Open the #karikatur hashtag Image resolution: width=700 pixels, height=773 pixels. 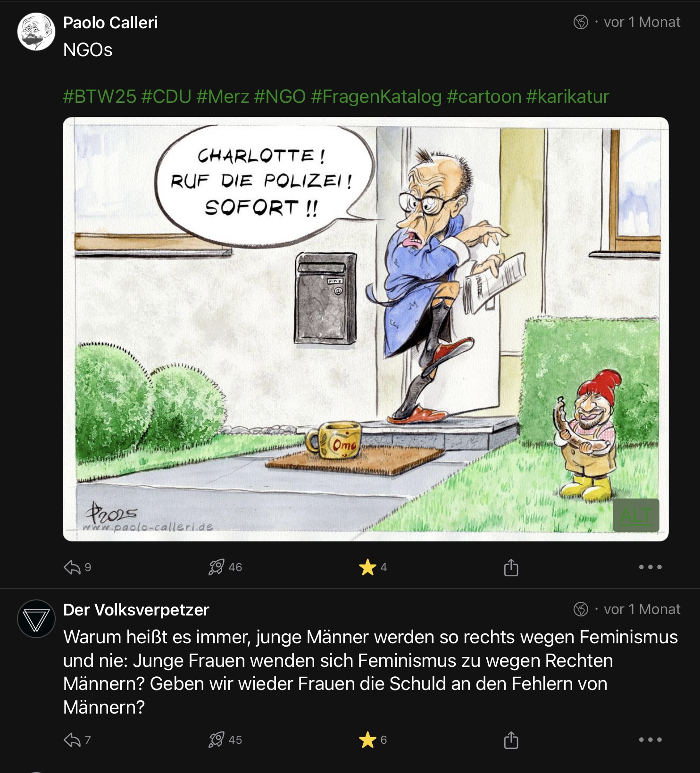(567, 97)
